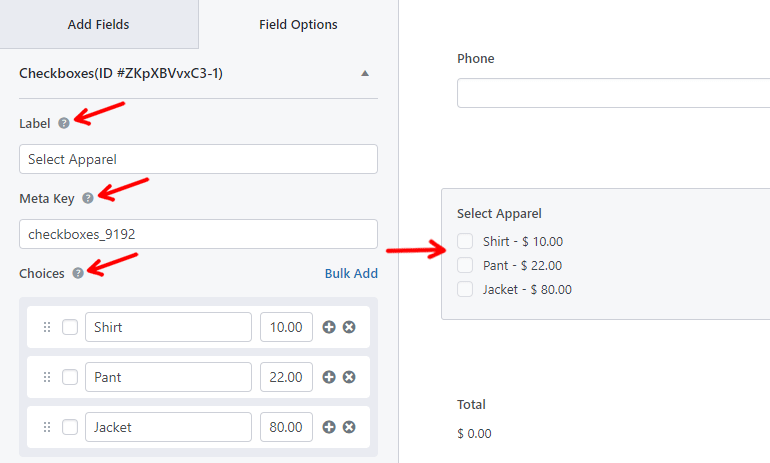Add a choice after the Pant row
The height and width of the screenshot is (463, 770).
(329, 377)
